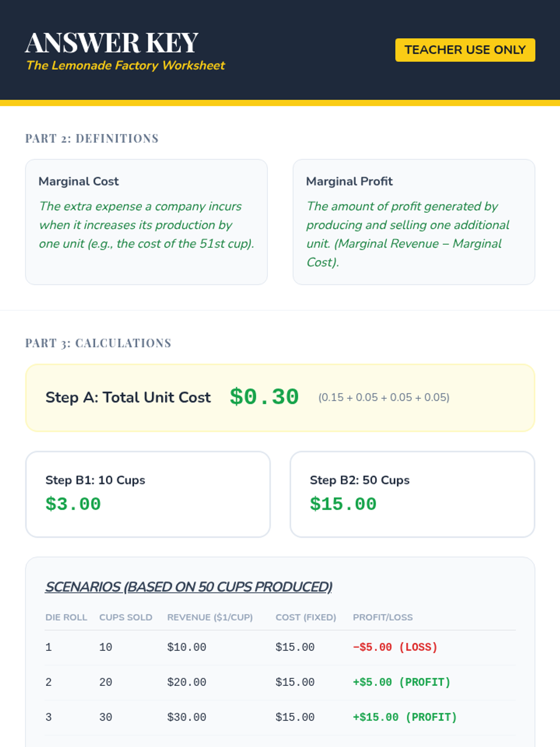Viewport: 560px width, 747px height.
Task: Click the ANSWER KEY title
Action: pos(112,43)
